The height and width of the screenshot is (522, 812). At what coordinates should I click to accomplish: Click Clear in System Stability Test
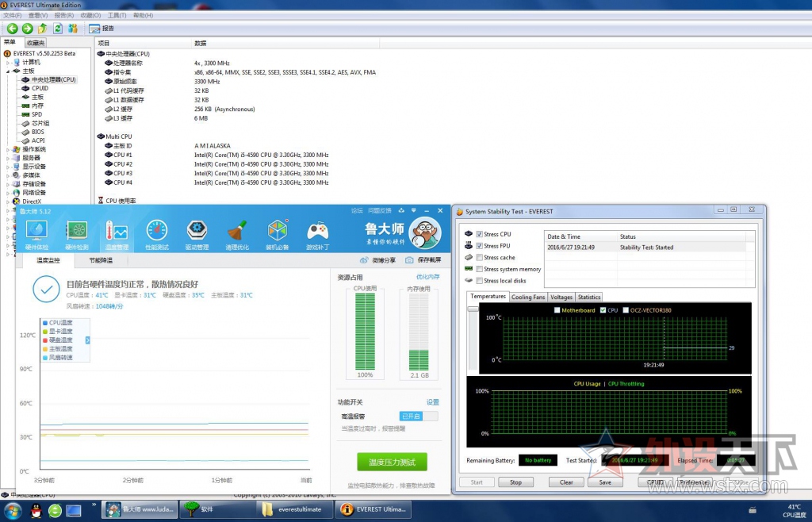(x=566, y=482)
